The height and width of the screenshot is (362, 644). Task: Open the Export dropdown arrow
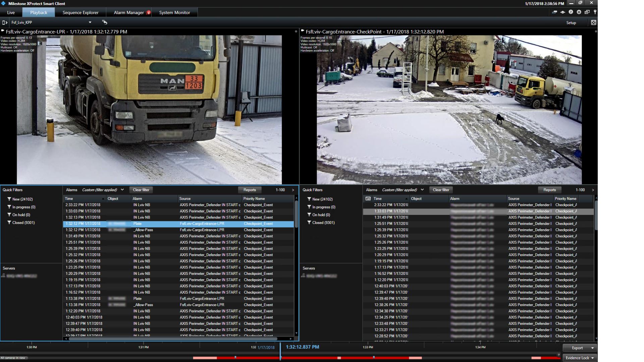[593, 348]
